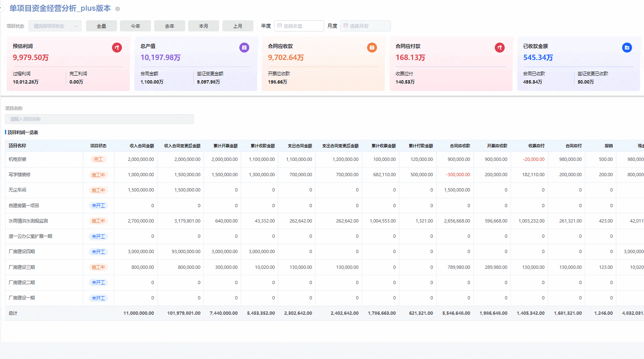Filter data by 去年
The width and height of the screenshot is (644, 359).
169,26
